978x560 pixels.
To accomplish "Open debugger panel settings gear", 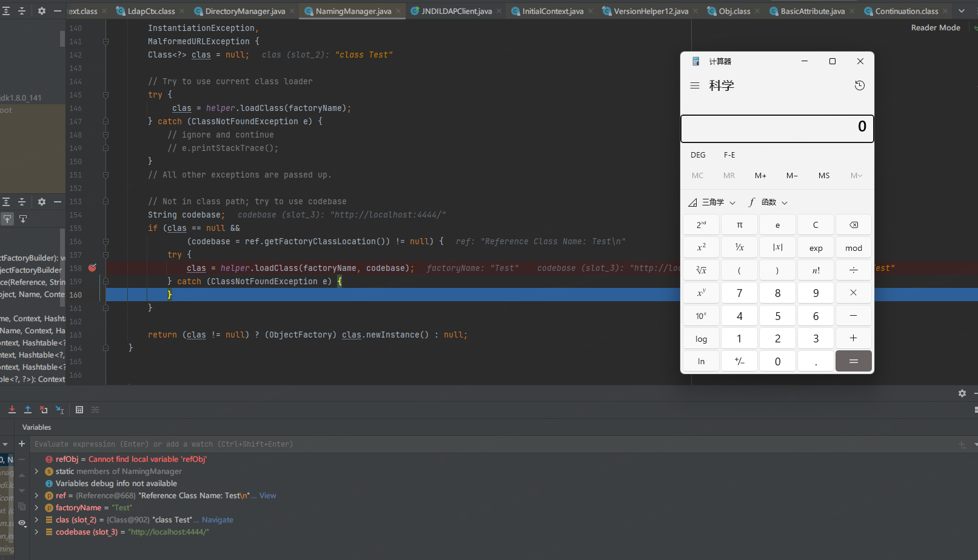I will tap(962, 393).
